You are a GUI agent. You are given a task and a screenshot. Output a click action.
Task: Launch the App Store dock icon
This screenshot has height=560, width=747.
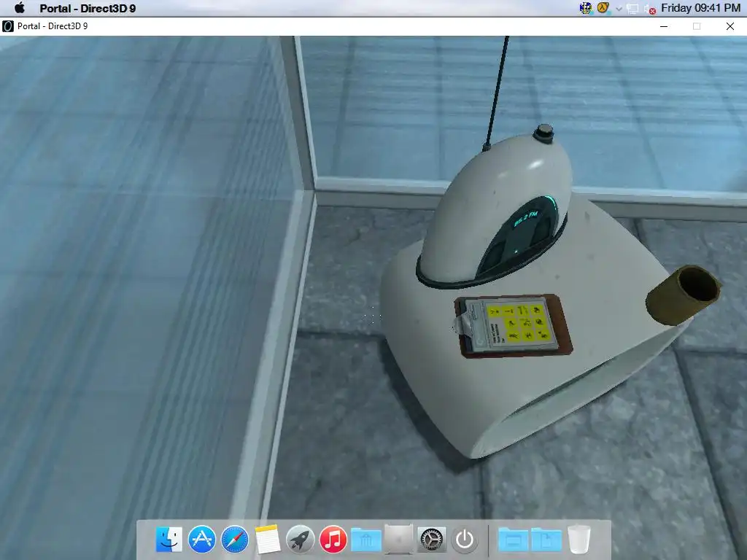[202, 539]
